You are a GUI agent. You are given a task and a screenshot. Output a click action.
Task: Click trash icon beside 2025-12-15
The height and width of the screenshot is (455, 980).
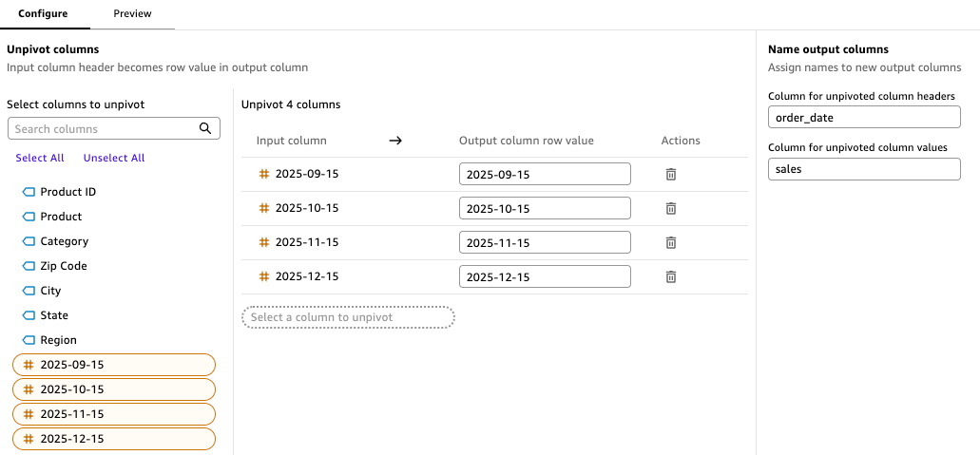pyautogui.click(x=670, y=277)
